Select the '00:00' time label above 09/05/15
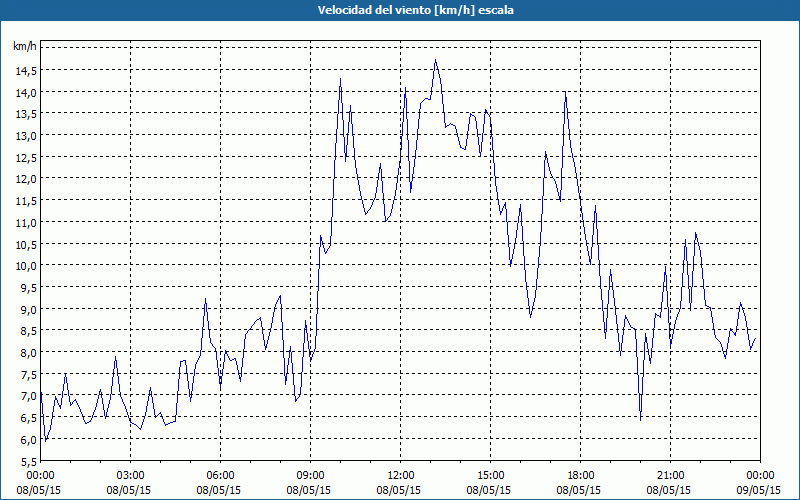This screenshot has height=500, width=800. tap(760, 476)
